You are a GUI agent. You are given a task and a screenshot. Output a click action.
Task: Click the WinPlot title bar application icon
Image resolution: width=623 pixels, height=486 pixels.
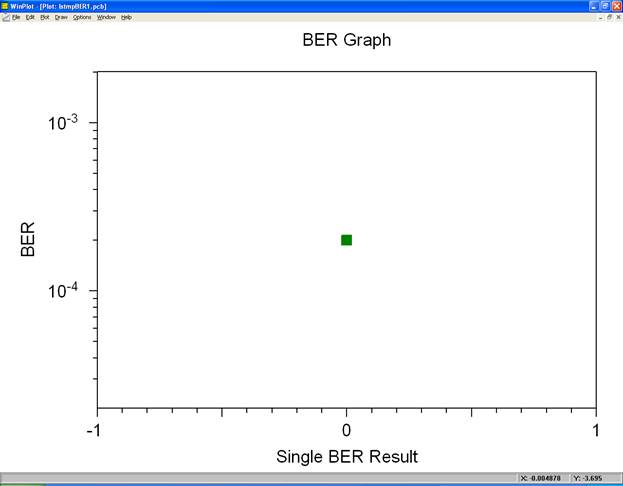tap(5, 6)
